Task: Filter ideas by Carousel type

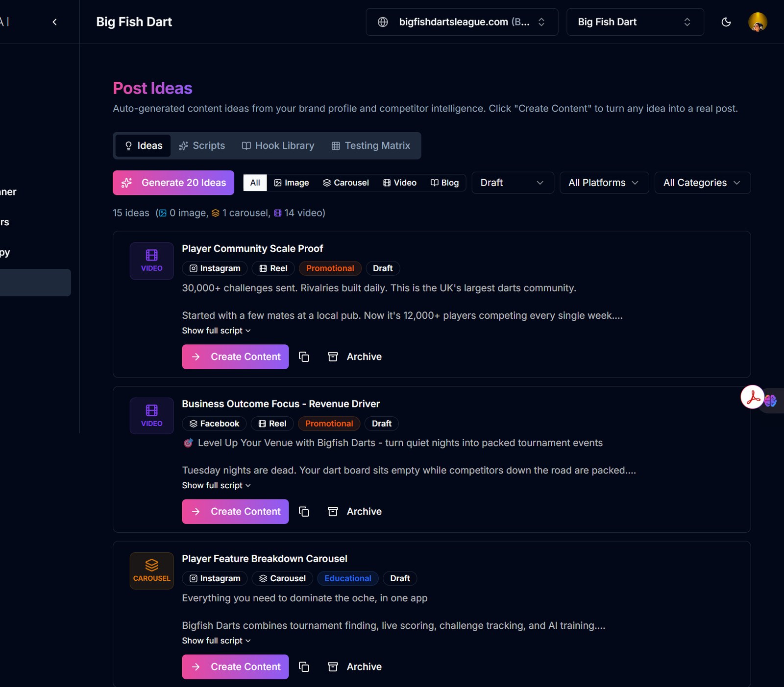Action: pyautogui.click(x=346, y=183)
